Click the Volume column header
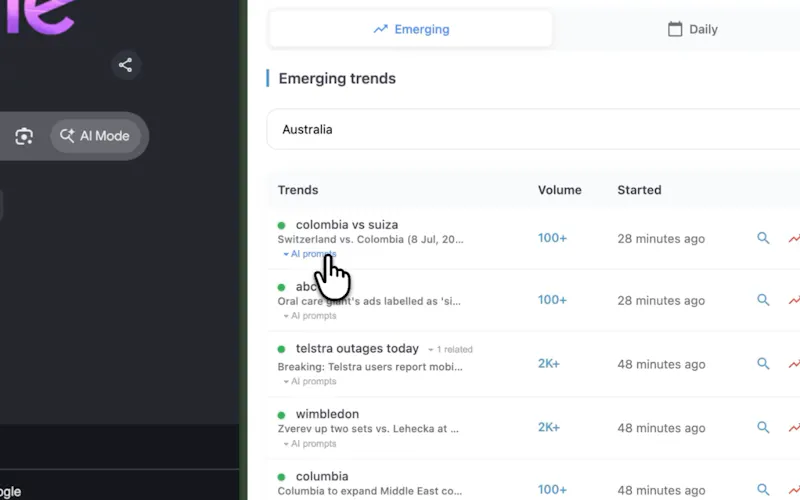The width and height of the screenshot is (800, 500). coord(560,190)
